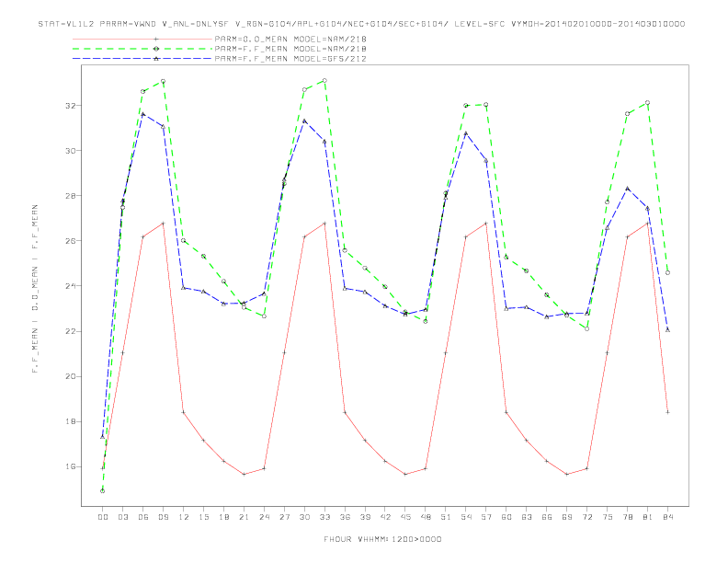The image size is (728, 563).
Task: Click x-axis tick label 33
Action: pyautogui.click(x=324, y=517)
